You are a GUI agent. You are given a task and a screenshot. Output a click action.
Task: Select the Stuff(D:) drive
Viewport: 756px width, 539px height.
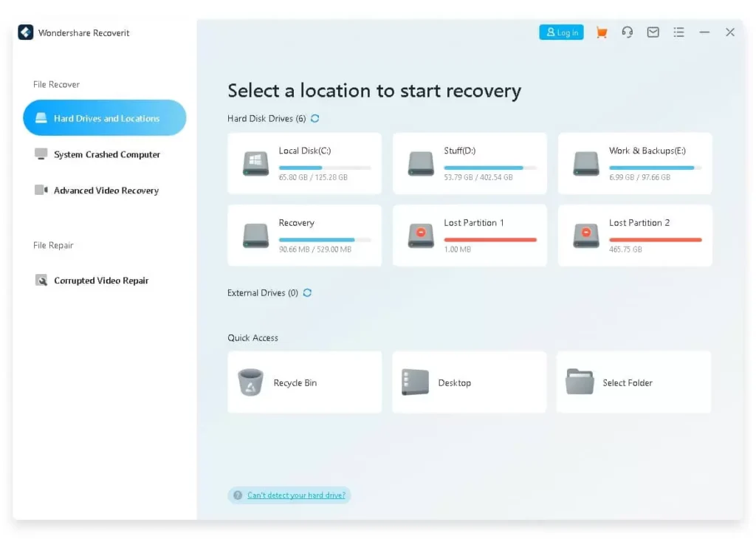click(x=470, y=162)
